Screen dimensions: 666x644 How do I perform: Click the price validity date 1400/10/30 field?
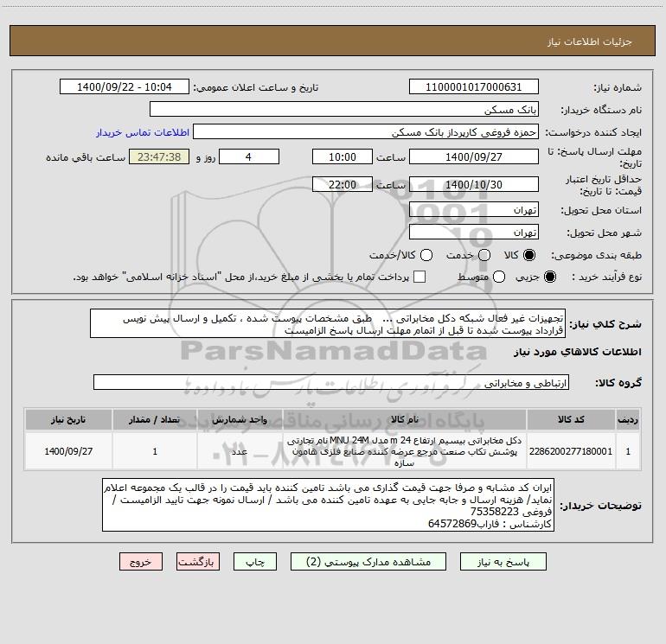(474, 184)
